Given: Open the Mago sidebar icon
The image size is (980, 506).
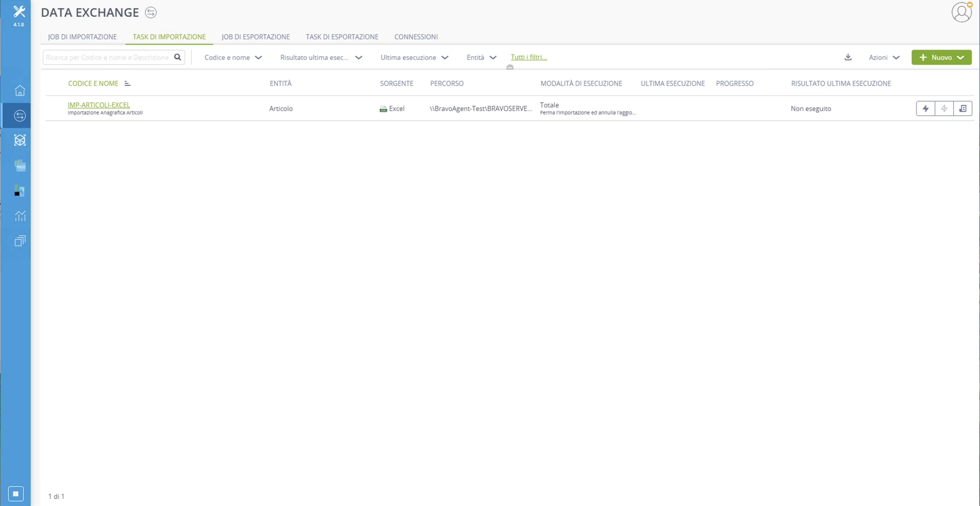Looking at the screenshot, I should point(20,165).
